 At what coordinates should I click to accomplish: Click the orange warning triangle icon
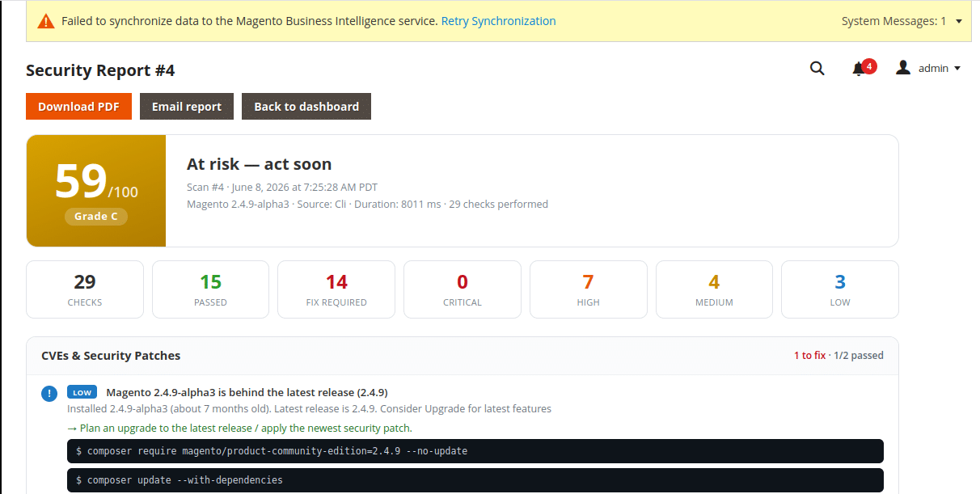coord(47,21)
